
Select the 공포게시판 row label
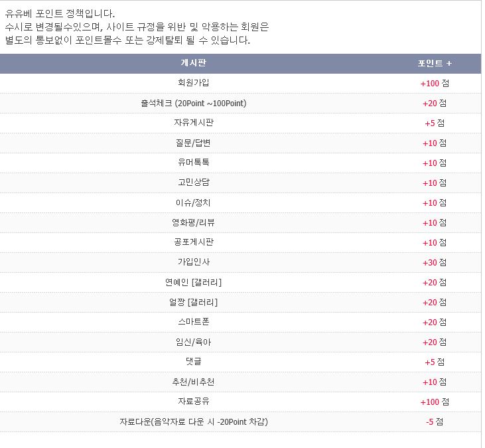click(193, 242)
